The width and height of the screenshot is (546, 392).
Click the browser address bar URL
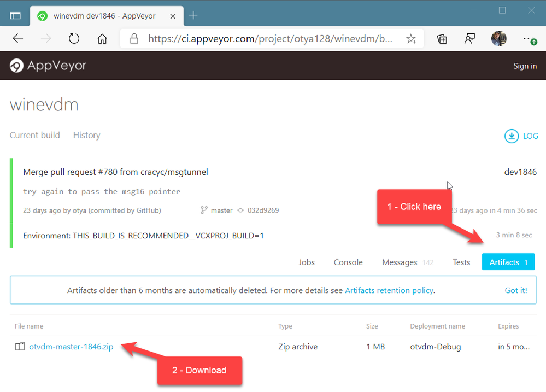pos(270,38)
